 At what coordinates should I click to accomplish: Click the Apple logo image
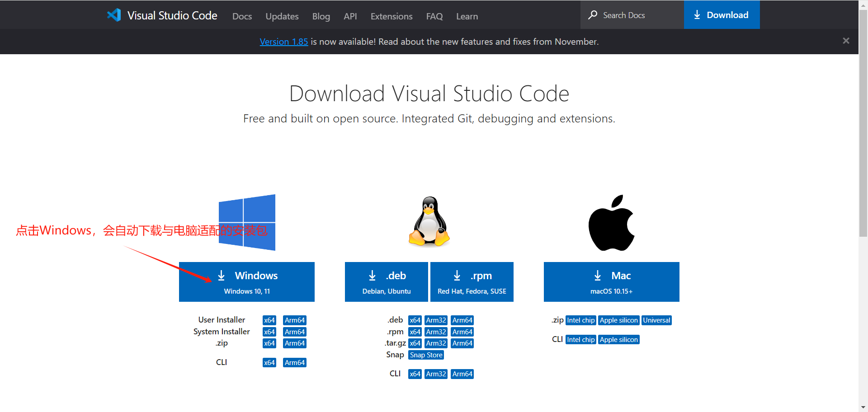611,223
